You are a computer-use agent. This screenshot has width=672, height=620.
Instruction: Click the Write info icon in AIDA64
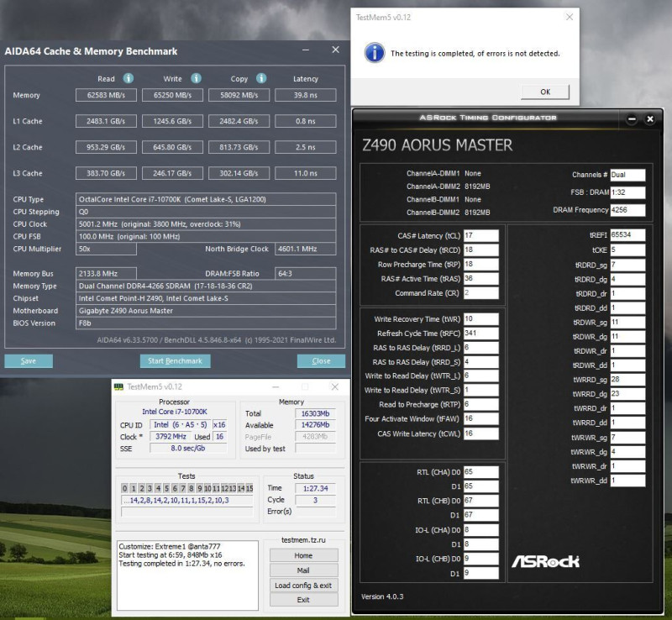coord(196,78)
